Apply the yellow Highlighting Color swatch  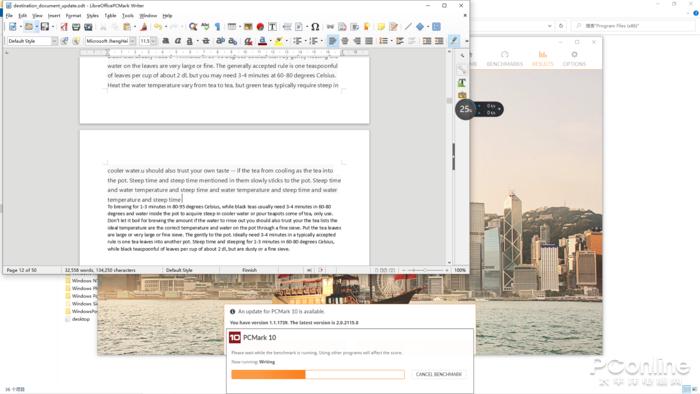[278, 41]
